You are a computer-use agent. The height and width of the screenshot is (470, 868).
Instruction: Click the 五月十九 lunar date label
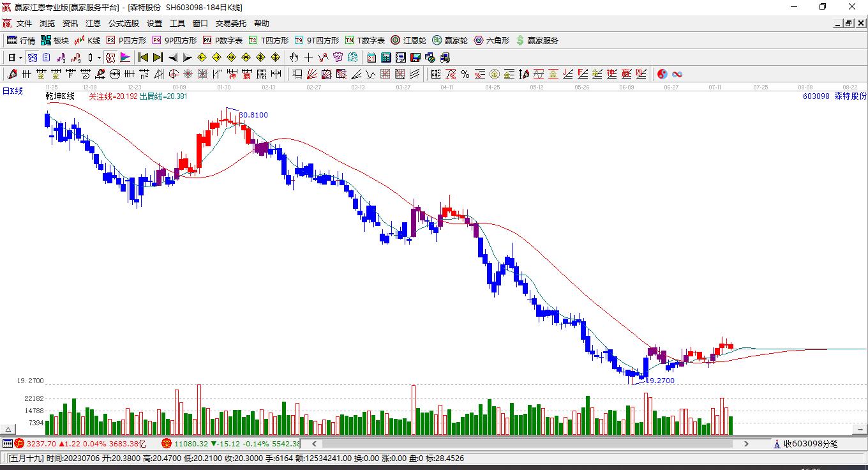pyautogui.click(x=26, y=458)
